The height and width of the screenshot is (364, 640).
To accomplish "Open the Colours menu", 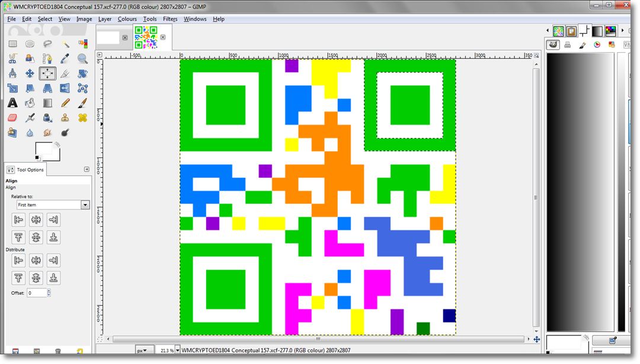I will [127, 19].
